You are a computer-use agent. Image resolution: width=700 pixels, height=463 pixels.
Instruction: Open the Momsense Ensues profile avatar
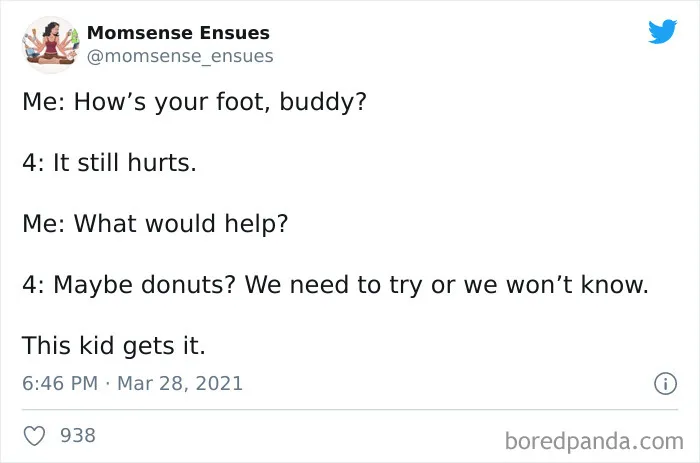tap(51, 45)
